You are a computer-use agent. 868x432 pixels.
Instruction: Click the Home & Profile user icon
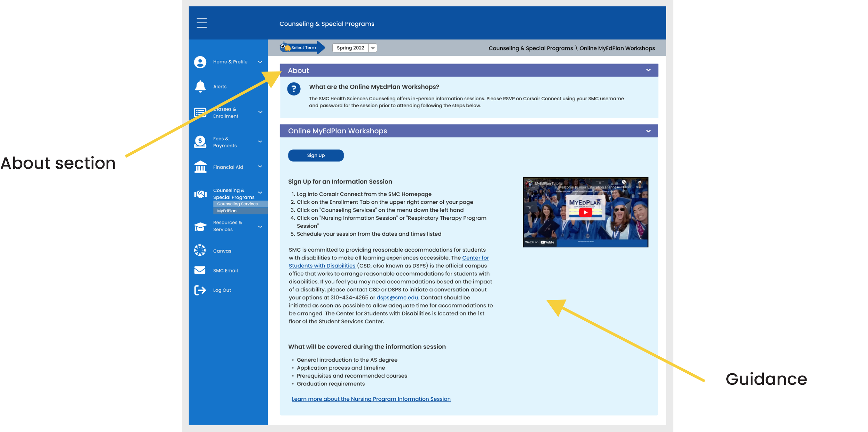(200, 62)
